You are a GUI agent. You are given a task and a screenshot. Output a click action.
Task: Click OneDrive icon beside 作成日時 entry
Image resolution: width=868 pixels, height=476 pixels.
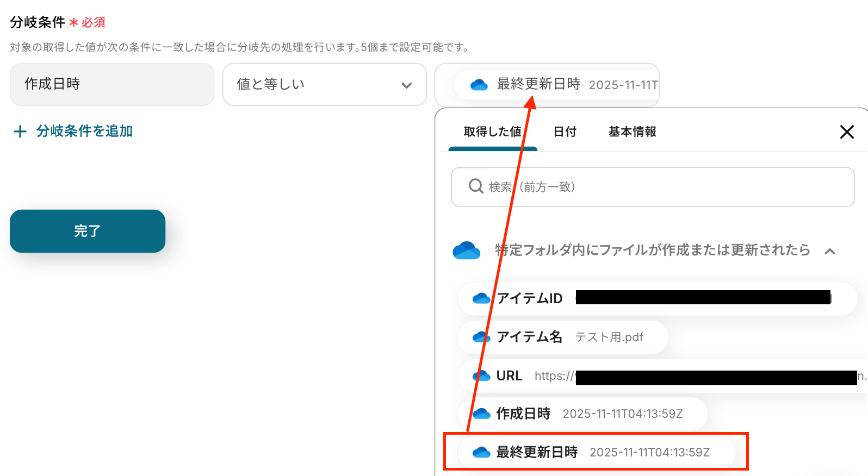[481, 414]
